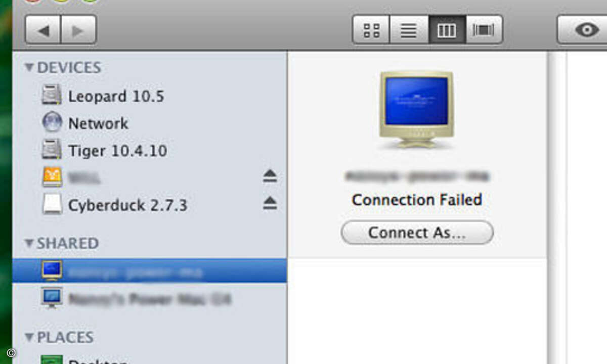Screen dimensions: 607x364
Task: Click the Cyberduck 2.7.3 disk icon
Action: coord(52,205)
